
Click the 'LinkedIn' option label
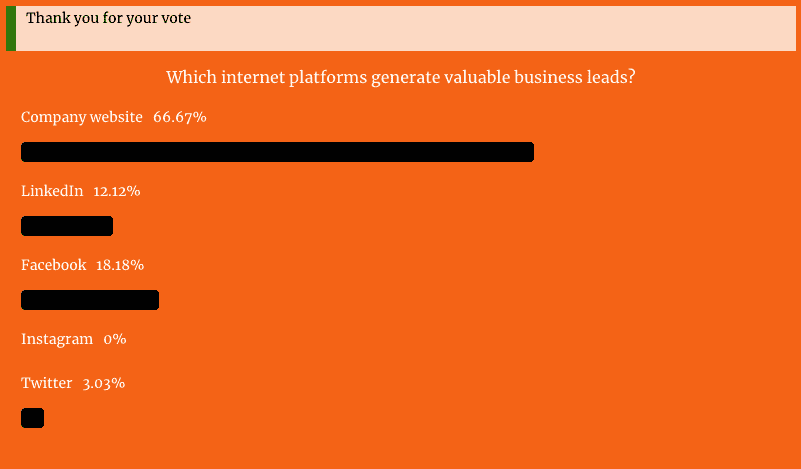(x=52, y=191)
